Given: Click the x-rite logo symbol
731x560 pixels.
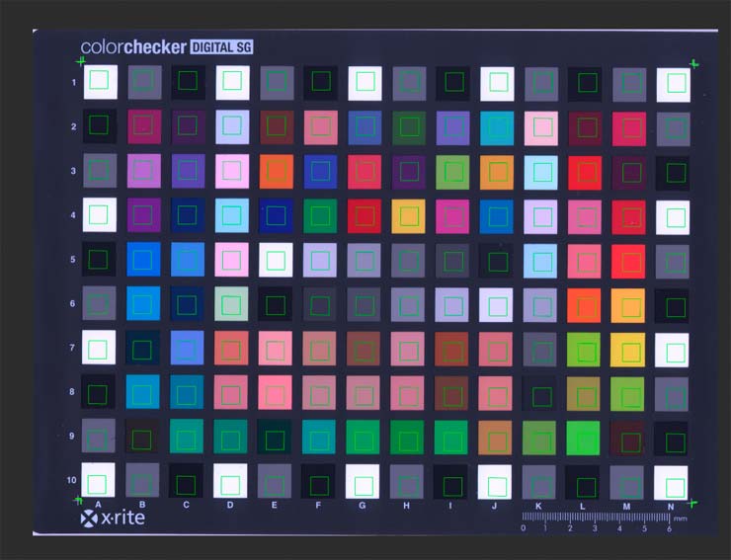Looking at the screenshot, I should tap(89, 519).
